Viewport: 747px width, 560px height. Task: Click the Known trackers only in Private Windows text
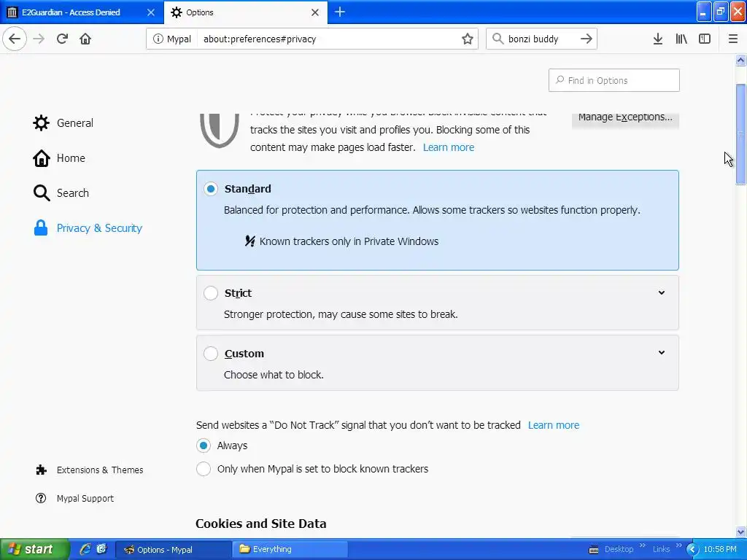click(x=349, y=241)
